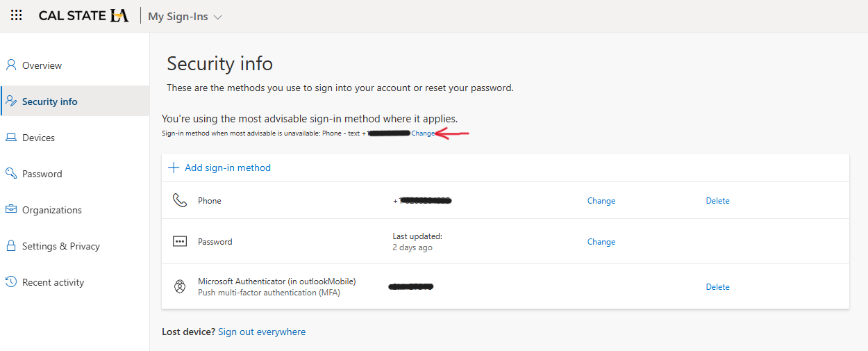Click the Password key icon
The width and height of the screenshot is (868, 351).
tap(11, 174)
